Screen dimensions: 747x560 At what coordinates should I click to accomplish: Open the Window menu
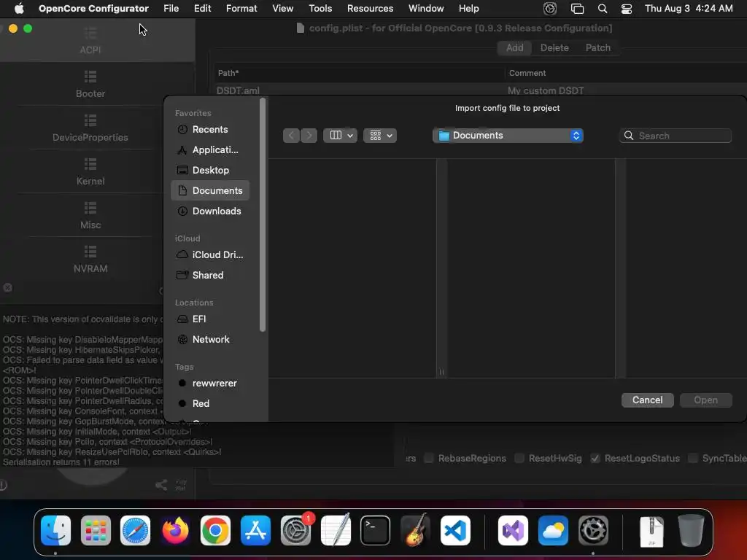tap(426, 9)
